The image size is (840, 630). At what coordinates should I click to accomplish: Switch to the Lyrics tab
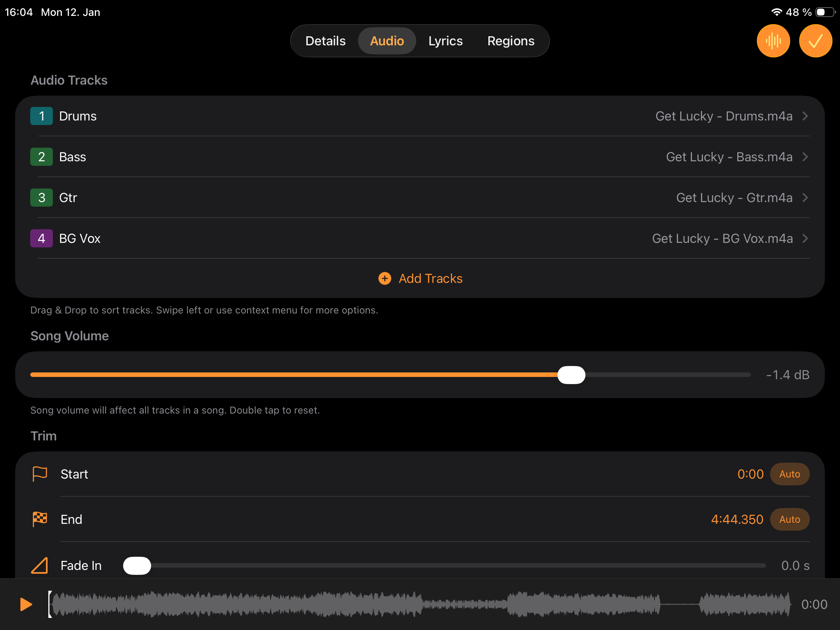tap(445, 41)
